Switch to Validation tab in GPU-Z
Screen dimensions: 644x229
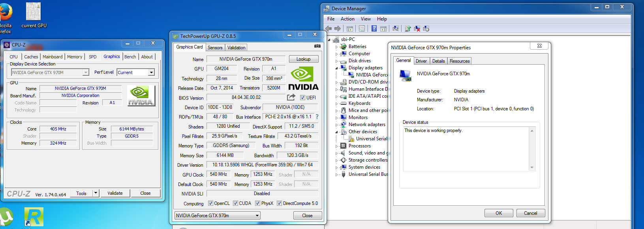click(236, 48)
